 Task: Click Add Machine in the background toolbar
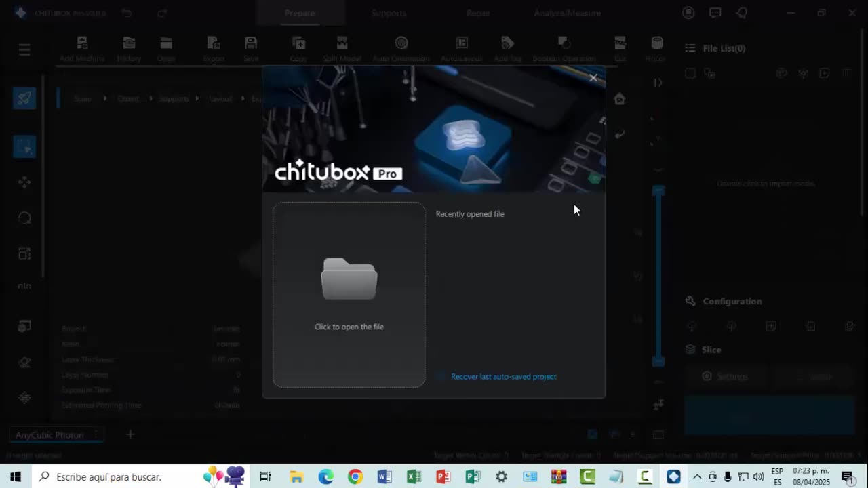pos(82,49)
